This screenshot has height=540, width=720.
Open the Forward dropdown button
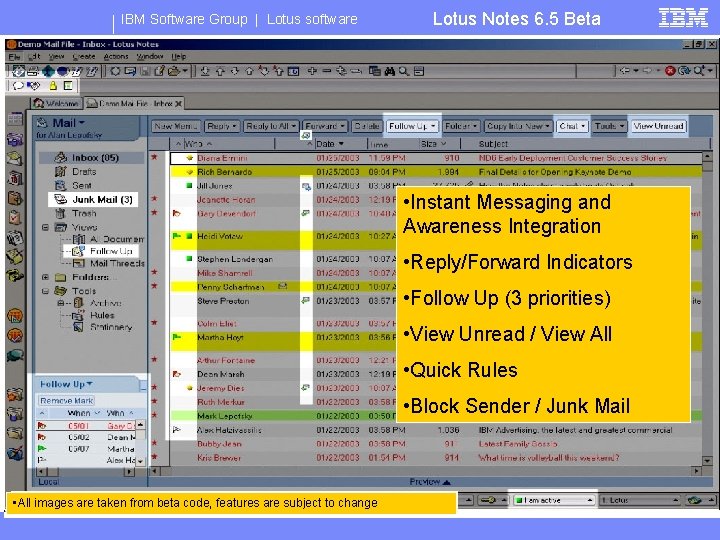325,126
